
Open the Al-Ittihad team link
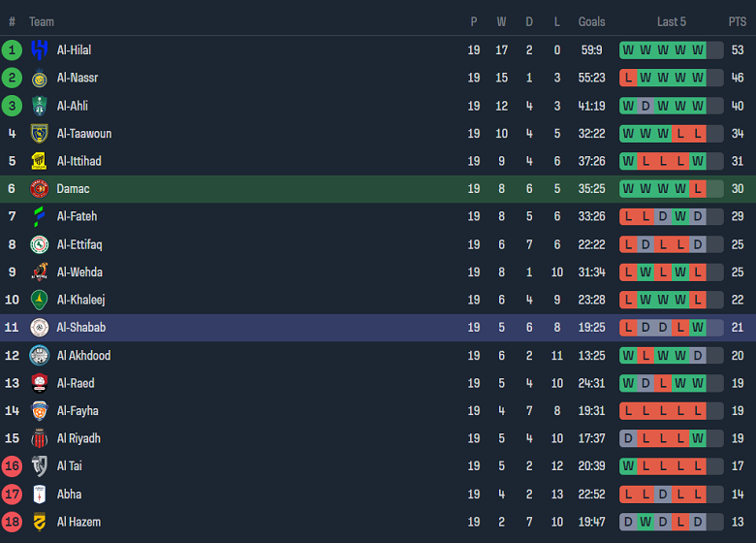click(x=79, y=161)
